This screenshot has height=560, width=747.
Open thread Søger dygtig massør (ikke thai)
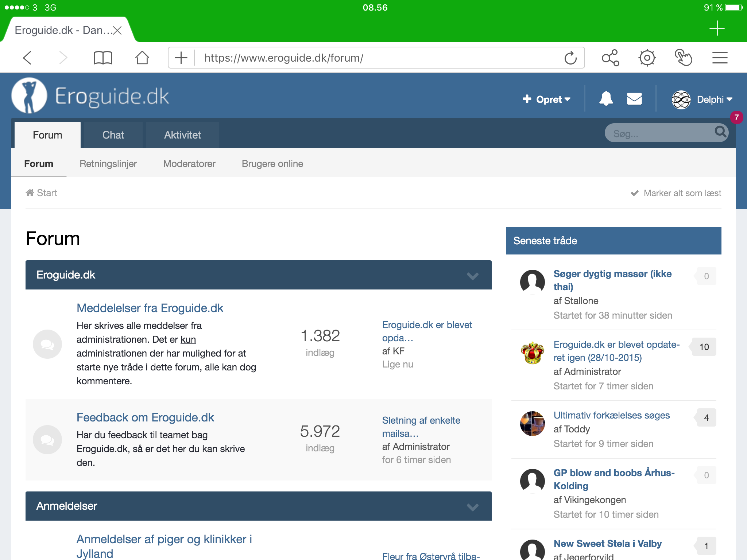pos(612,280)
